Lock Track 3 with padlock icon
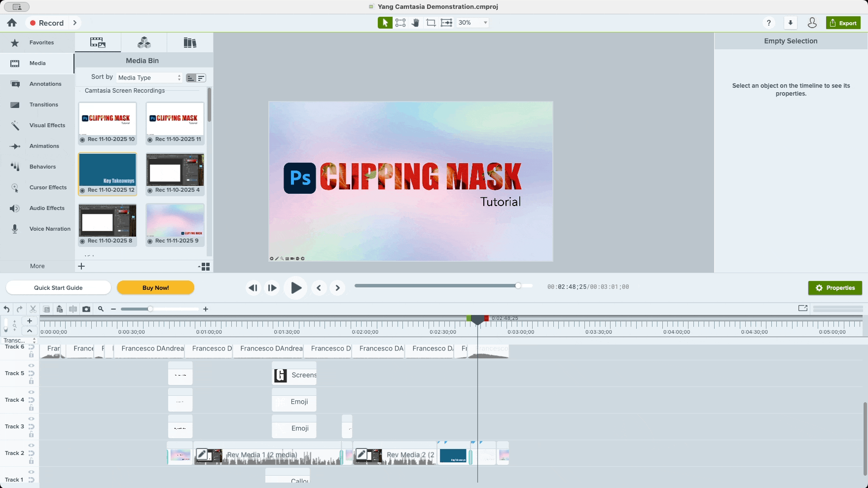The image size is (868, 488). tap(32, 435)
